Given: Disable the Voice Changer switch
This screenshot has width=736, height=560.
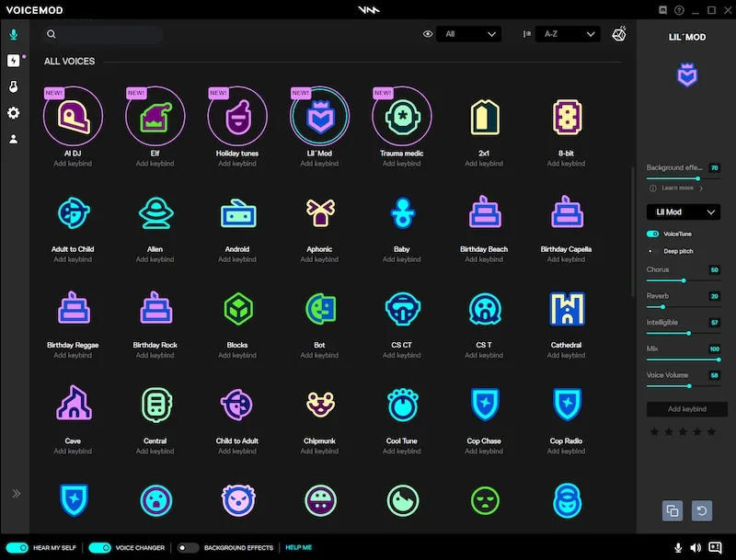Looking at the screenshot, I should [x=100, y=547].
